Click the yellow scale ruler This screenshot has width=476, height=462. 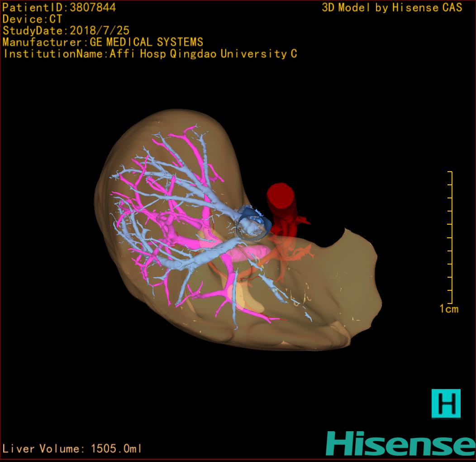click(450, 237)
